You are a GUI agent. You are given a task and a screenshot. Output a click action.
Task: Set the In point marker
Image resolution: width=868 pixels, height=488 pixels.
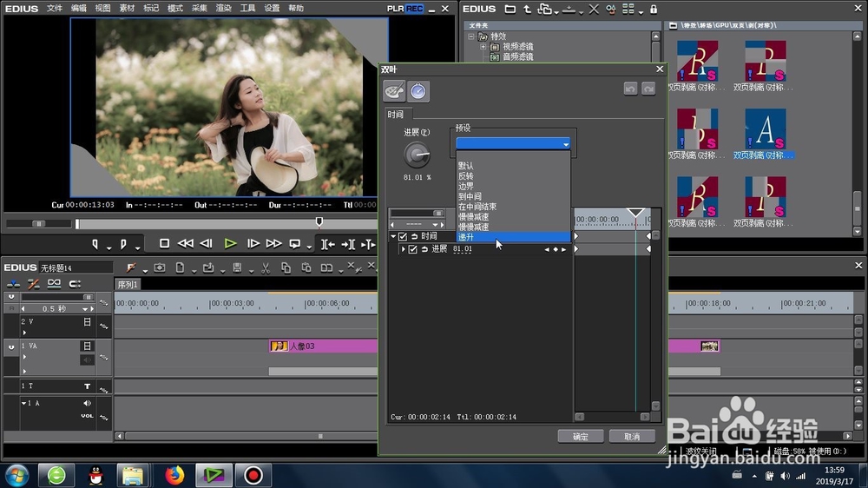pos(95,244)
